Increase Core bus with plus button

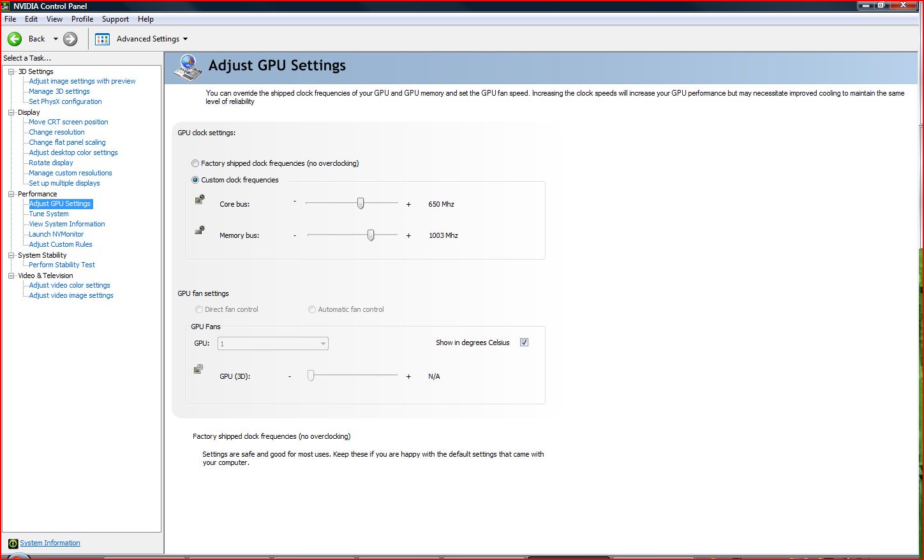[x=408, y=204]
